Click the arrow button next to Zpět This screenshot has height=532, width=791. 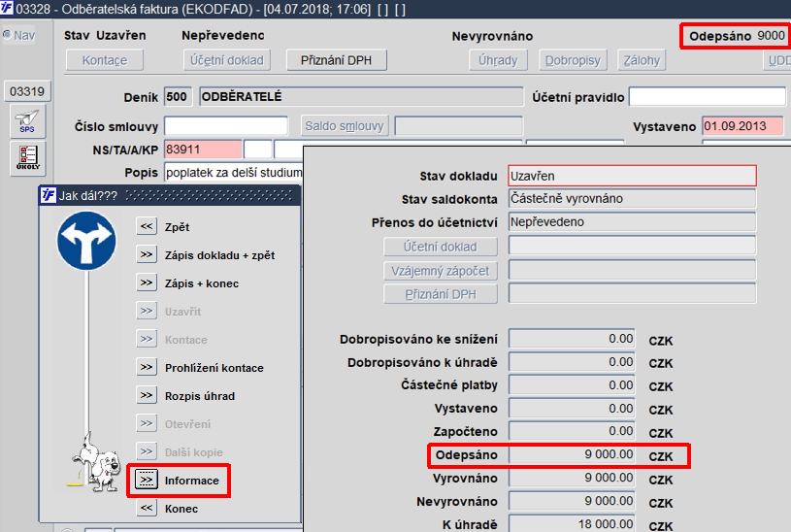pyautogui.click(x=147, y=226)
